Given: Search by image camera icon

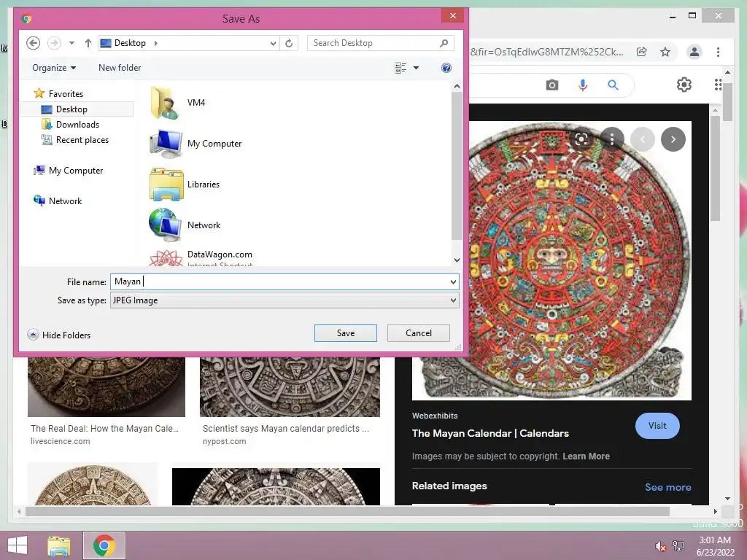Looking at the screenshot, I should [x=551, y=85].
